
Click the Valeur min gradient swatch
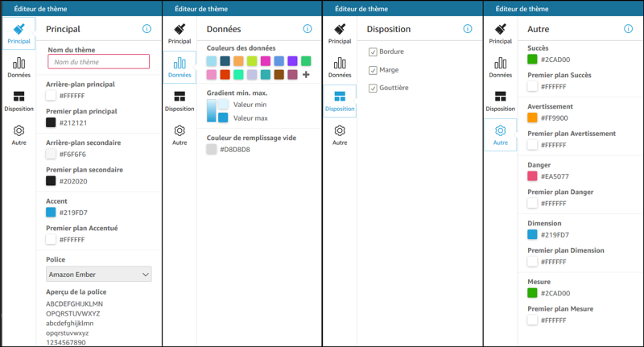(223, 104)
